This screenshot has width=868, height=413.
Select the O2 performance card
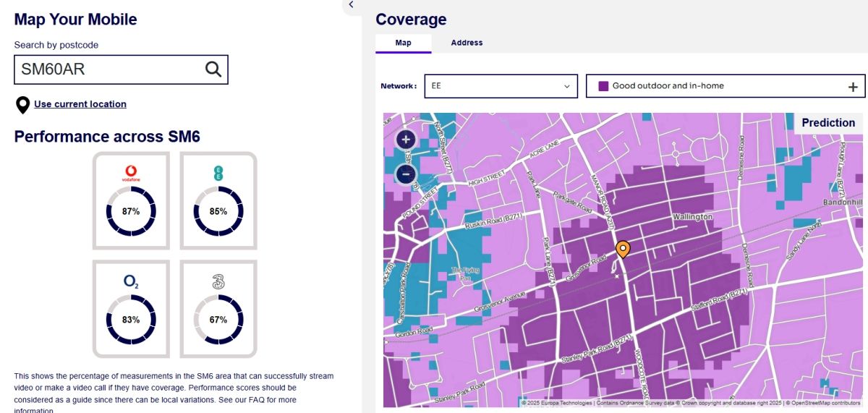131,309
